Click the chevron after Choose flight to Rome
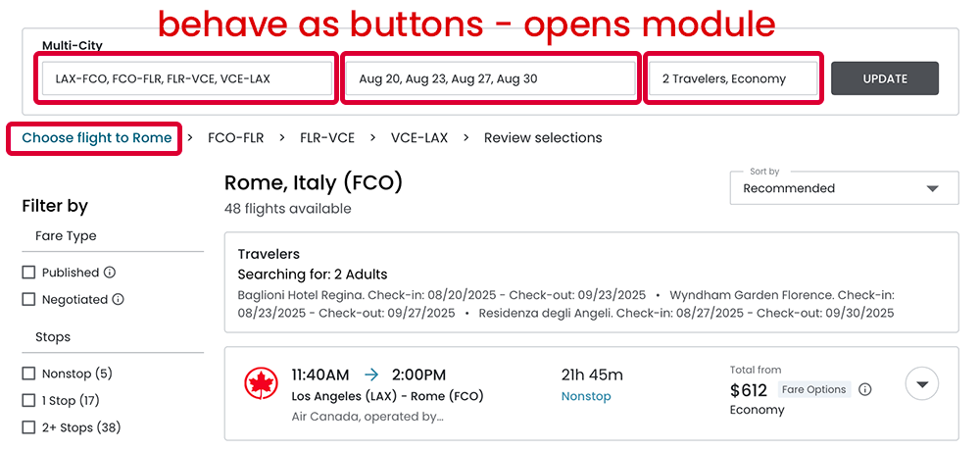This screenshot has width=980, height=450. [190, 138]
